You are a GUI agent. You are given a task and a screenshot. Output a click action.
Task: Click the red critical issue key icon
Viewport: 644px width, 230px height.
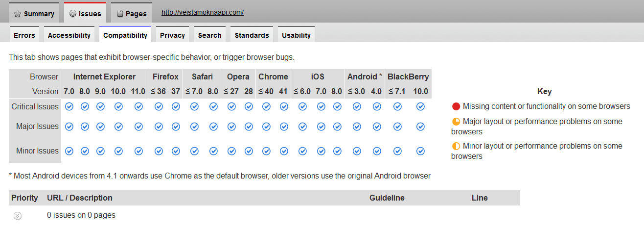coord(456,106)
